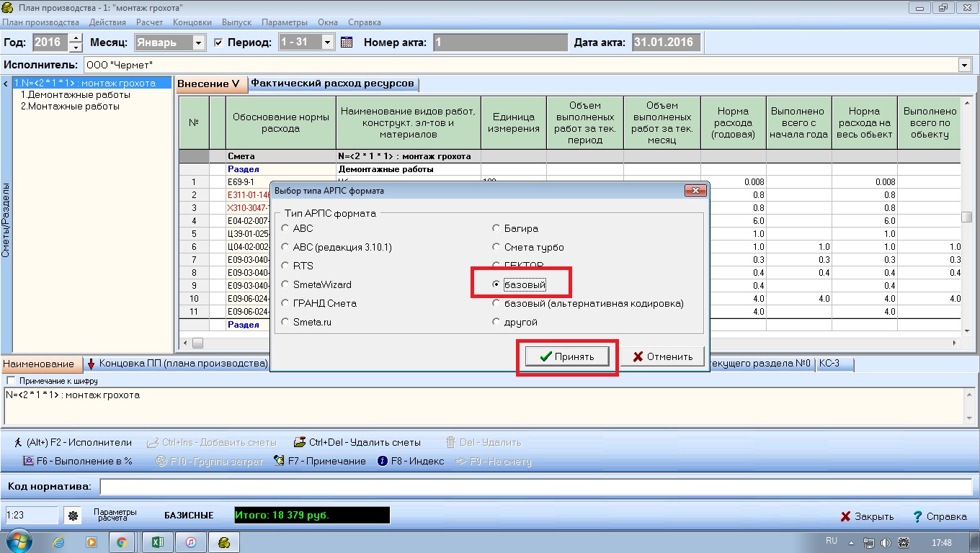Open the Концовки menu
This screenshot has width=980, height=553.
pyautogui.click(x=192, y=22)
